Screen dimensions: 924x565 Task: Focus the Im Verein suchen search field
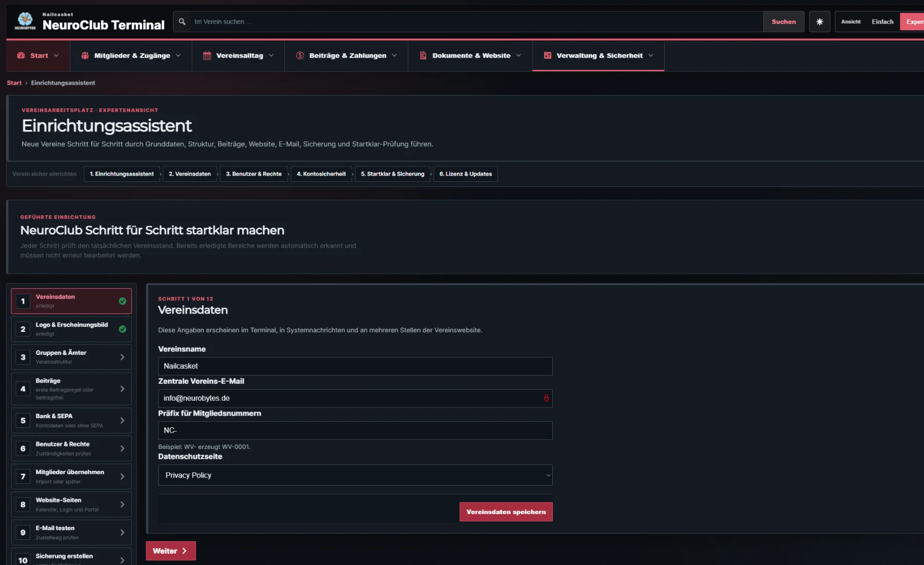tap(476, 22)
